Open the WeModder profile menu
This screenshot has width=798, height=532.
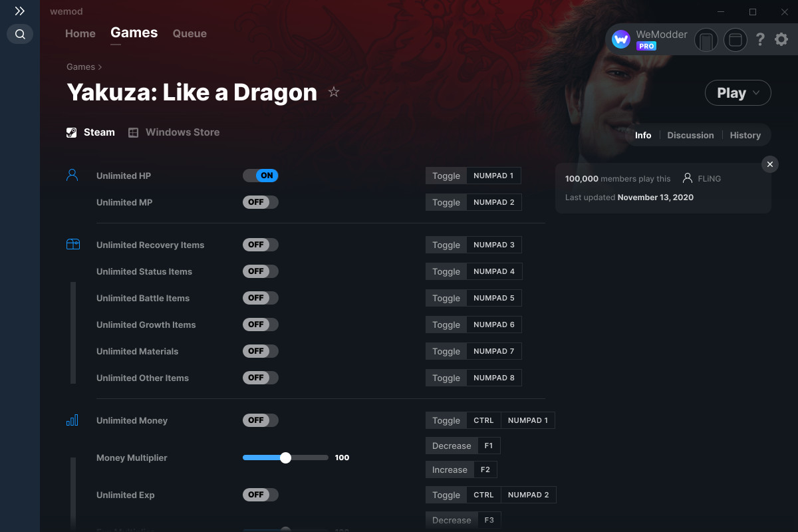coord(650,40)
